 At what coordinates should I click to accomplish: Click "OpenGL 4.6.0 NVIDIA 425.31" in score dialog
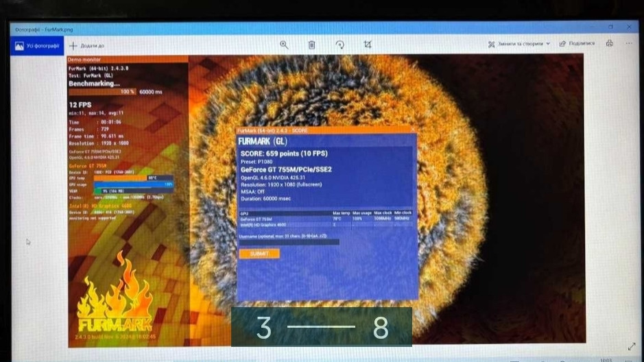tap(273, 178)
